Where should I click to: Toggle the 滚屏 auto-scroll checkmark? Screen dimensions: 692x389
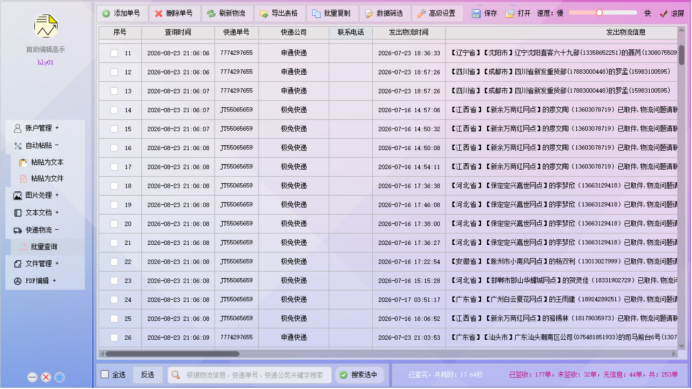coord(663,14)
